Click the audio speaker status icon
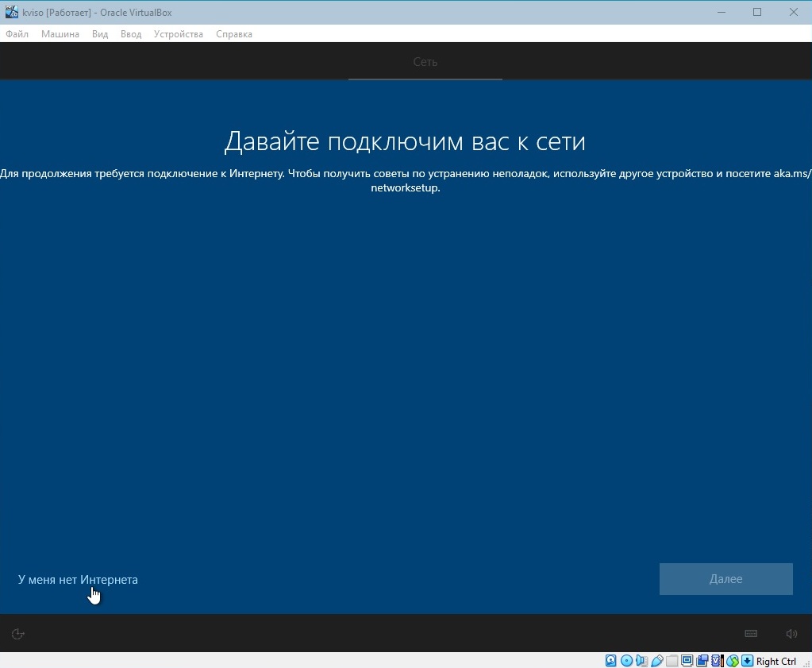812x668 pixels. [641, 661]
